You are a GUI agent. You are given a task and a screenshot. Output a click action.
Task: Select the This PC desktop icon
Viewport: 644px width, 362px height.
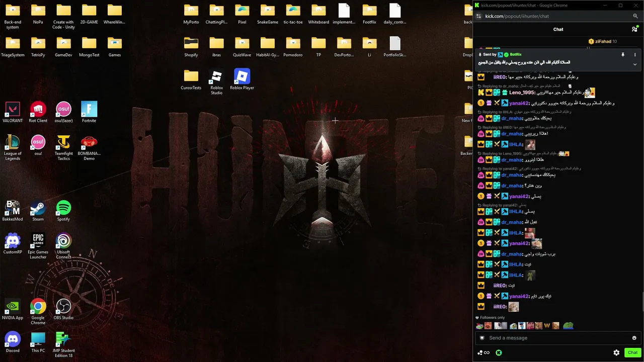click(38, 342)
